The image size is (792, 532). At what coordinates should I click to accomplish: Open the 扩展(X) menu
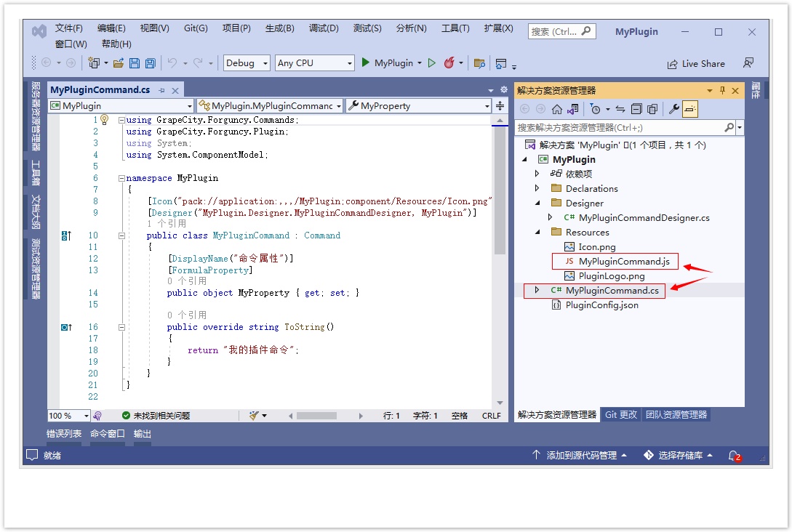pyautogui.click(x=498, y=28)
